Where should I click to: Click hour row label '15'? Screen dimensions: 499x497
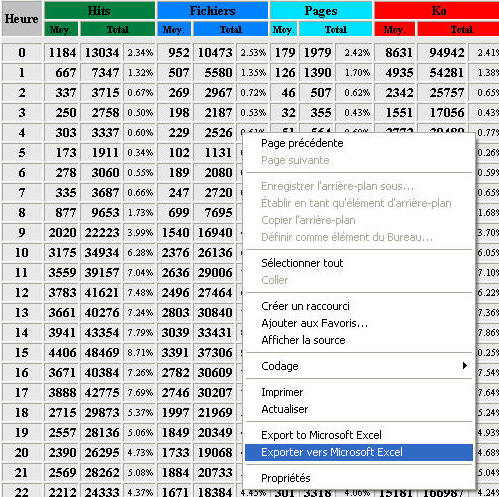pyautogui.click(x=22, y=353)
